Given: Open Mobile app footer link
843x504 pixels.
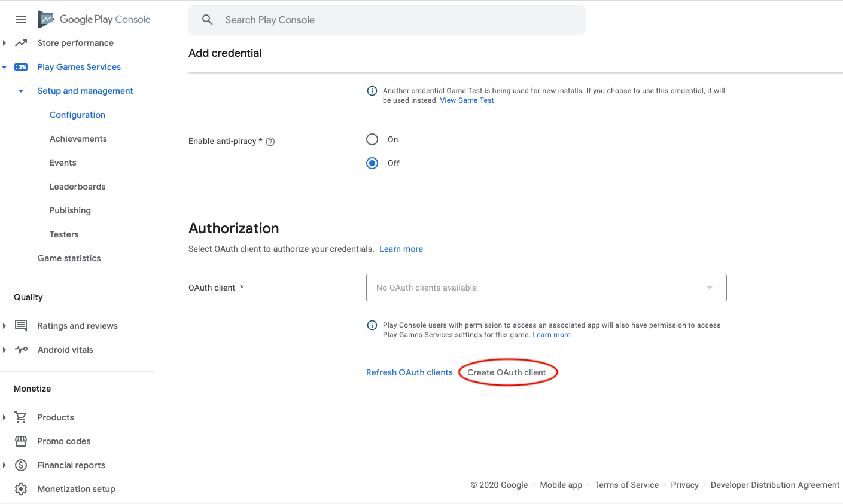Looking at the screenshot, I should (x=561, y=485).
